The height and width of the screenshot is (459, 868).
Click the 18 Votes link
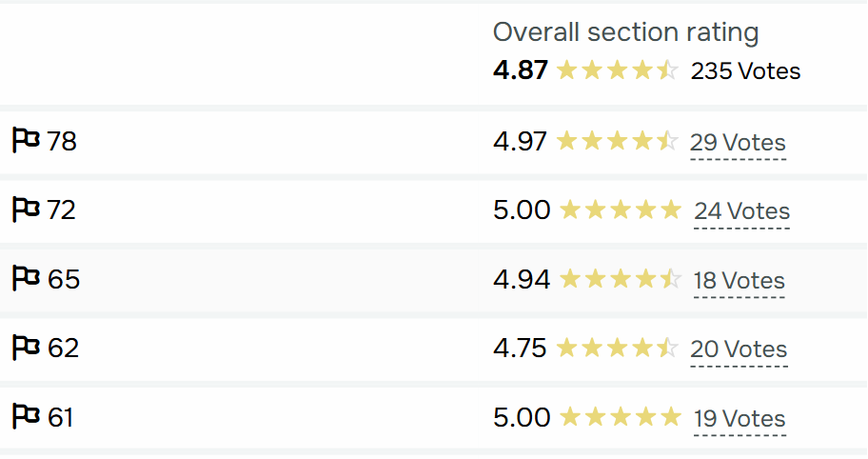739,281
